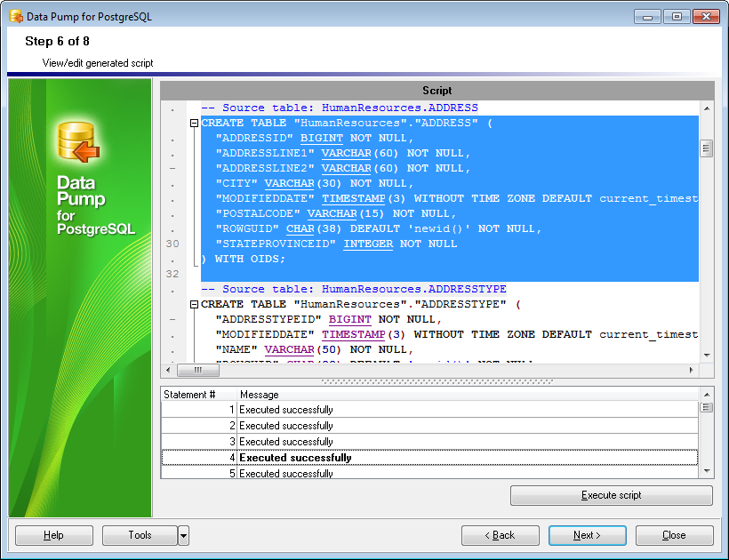The width and height of the screenshot is (729, 560).
Task: Collapse the ADDRESS CREATE TABLE fold marker
Action: [x=194, y=124]
